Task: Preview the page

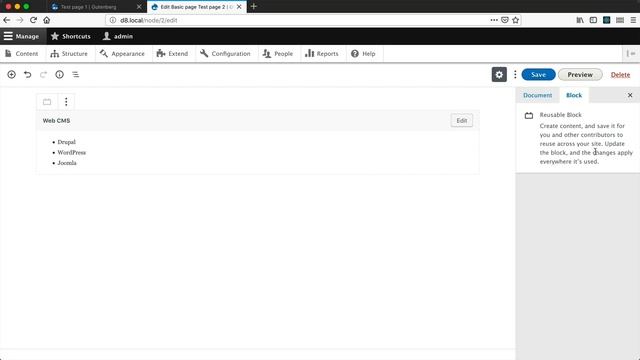Action: click(580, 75)
